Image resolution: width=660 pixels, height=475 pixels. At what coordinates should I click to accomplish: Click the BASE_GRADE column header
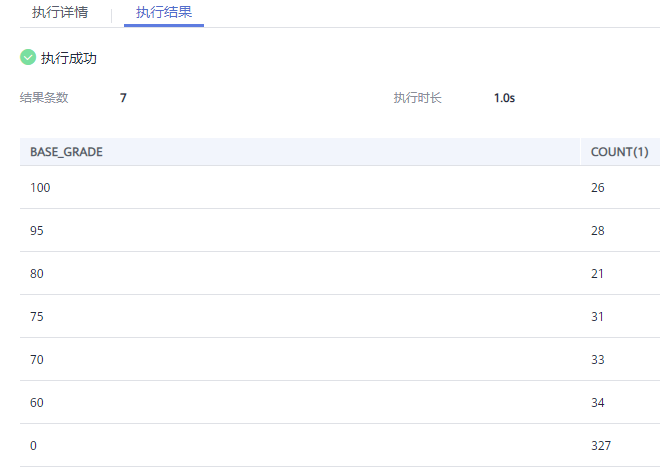point(67,152)
